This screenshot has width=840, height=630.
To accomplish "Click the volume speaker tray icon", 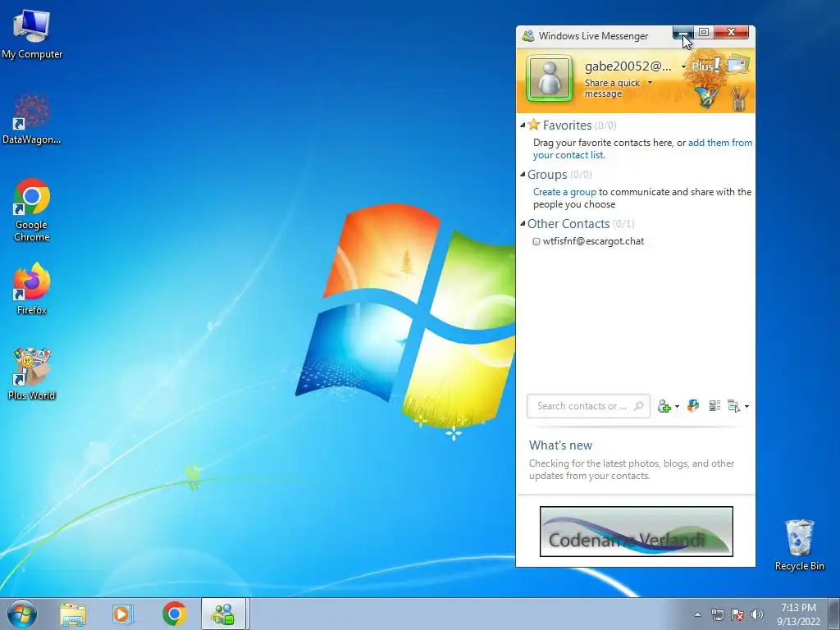I will point(757,614).
